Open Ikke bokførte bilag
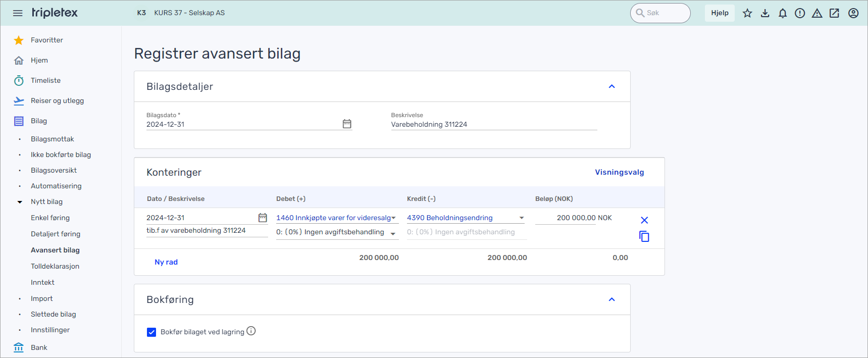This screenshot has height=358, width=868. click(61, 155)
